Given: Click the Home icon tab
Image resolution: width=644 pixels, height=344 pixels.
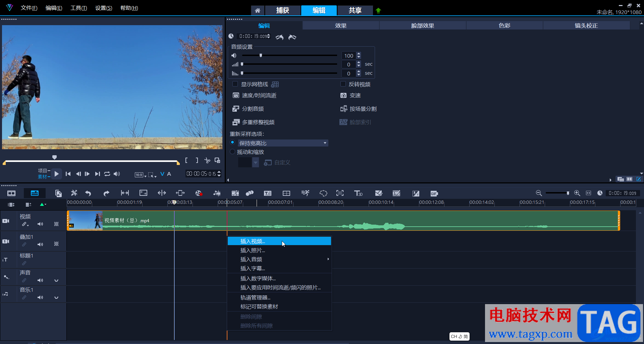Looking at the screenshot, I should pos(258,10).
